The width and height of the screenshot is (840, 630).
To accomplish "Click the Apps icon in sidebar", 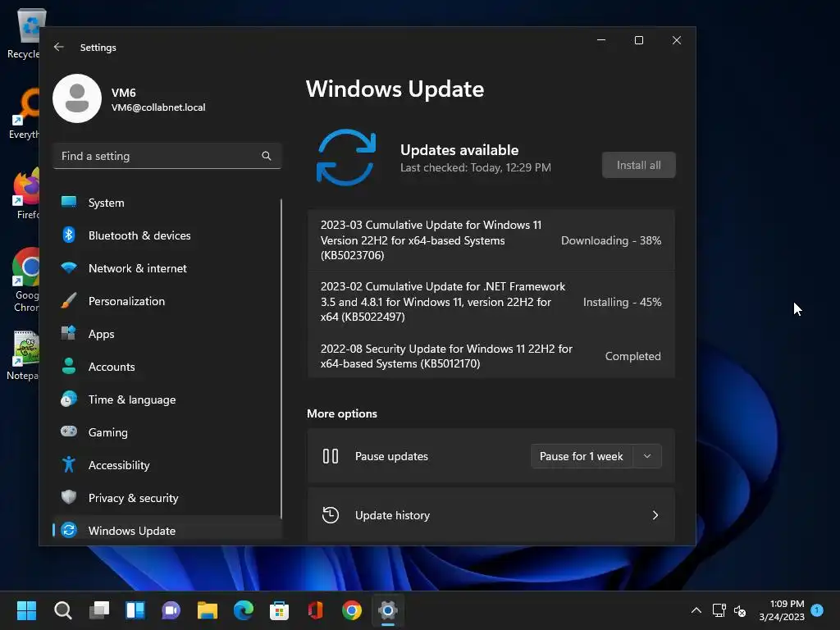I will click(x=69, y=333).
